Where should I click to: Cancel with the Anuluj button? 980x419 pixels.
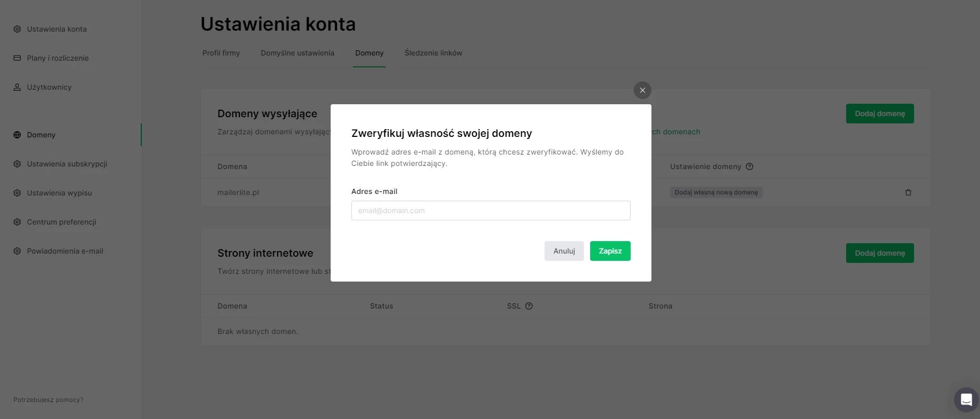pyautogui.click(x=564, y=251)
